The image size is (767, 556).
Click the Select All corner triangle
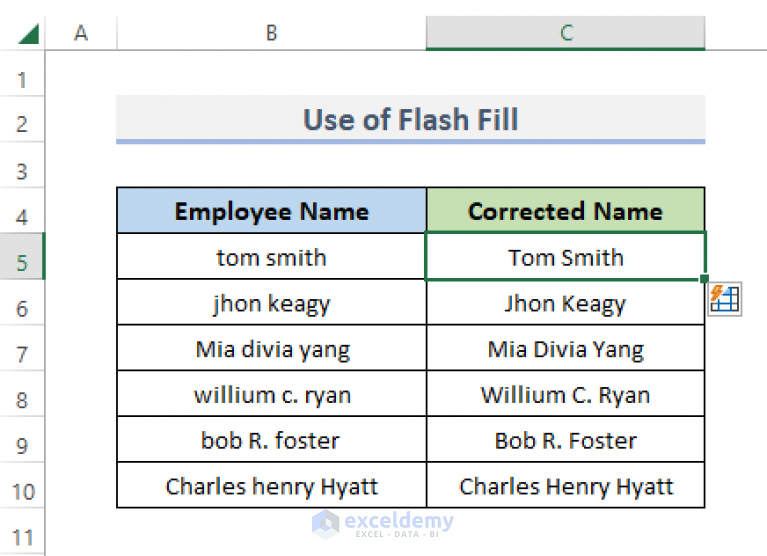[x=27, y=34]
